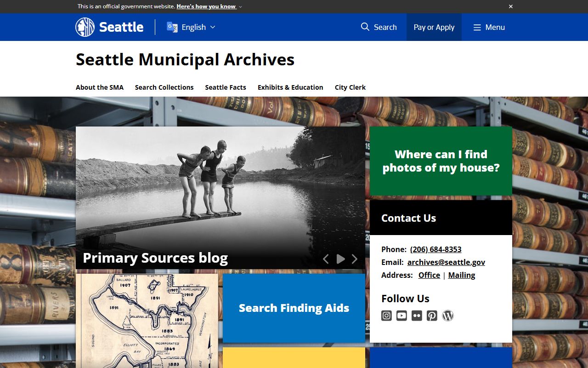Image resolution: width=588 pixels, height=368 pixels.
Task: Open the Seattle Facts menu item
Action: [x=226, y=87]
